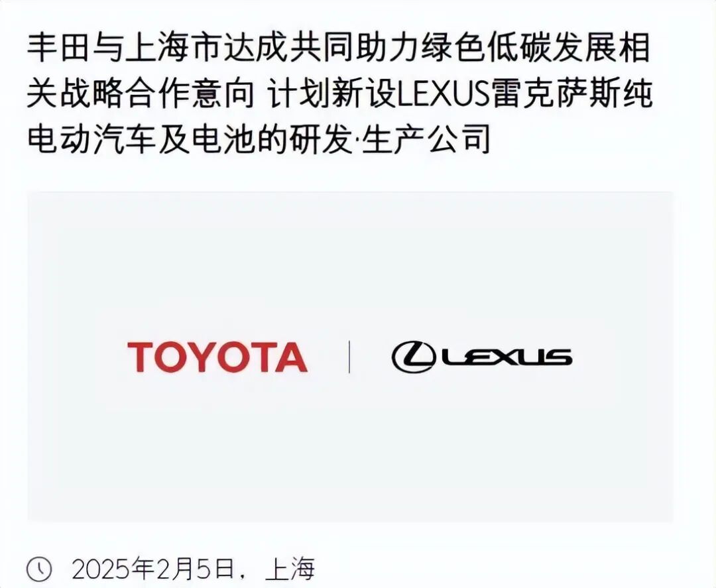Click the red TOYOTA logo

[x=217, y=357]
